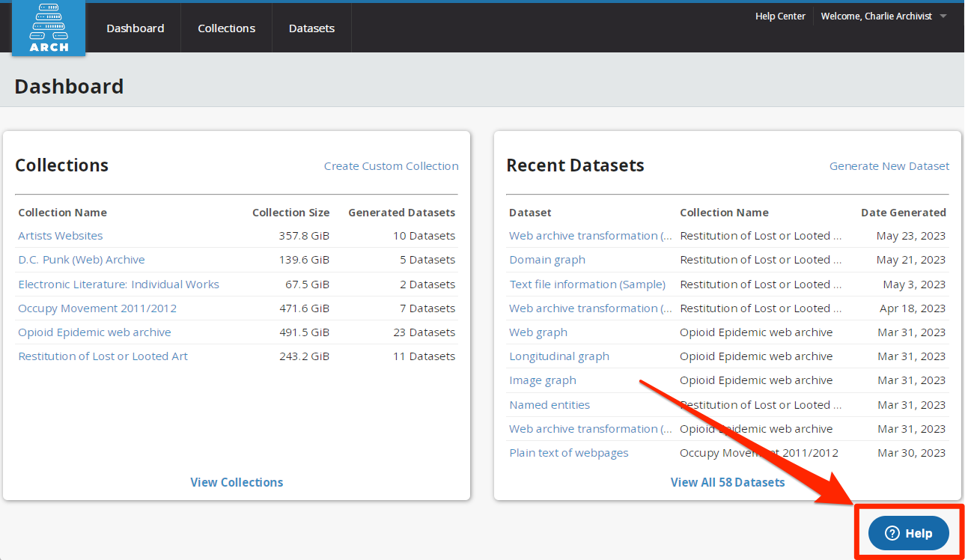Image resolution: width=965 pixels, height=560 pixels.
Task: Click the Collections card heading
Action: pos(61,165)
